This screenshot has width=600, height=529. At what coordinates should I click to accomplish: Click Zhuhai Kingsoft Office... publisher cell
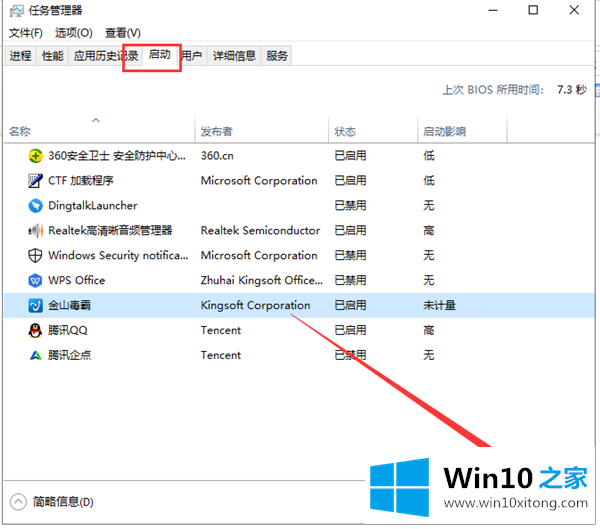click(x=262, y=280)
